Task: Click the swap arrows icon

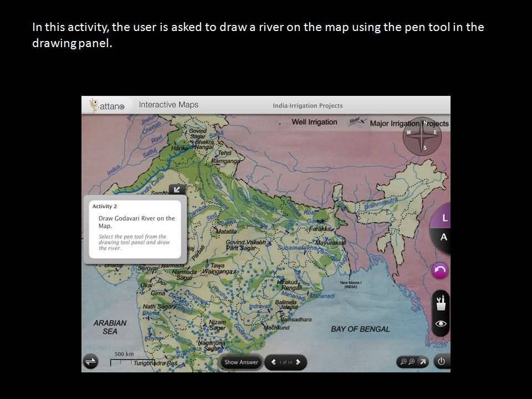Action: tap(90, 361)
